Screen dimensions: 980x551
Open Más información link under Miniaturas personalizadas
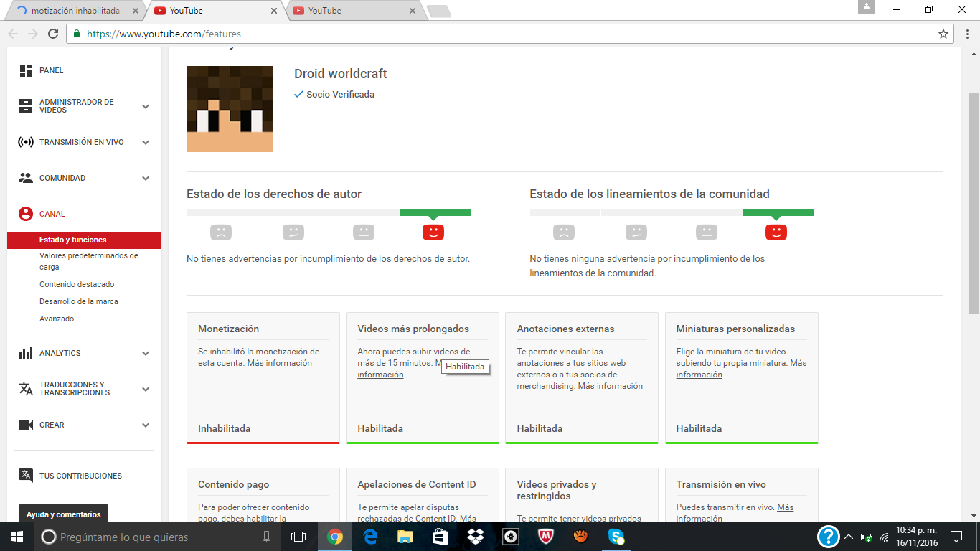pyautogui.click(x=741, y=369)
